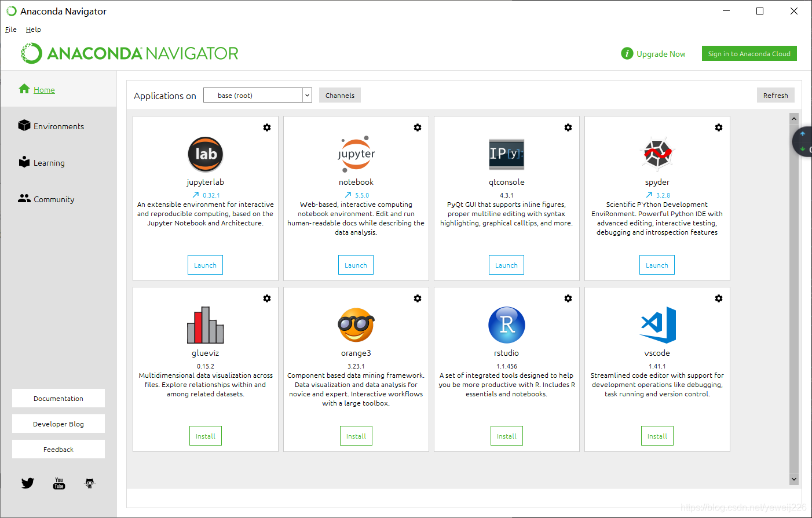Click the qtconsole IPython icon

click(507, 154)
